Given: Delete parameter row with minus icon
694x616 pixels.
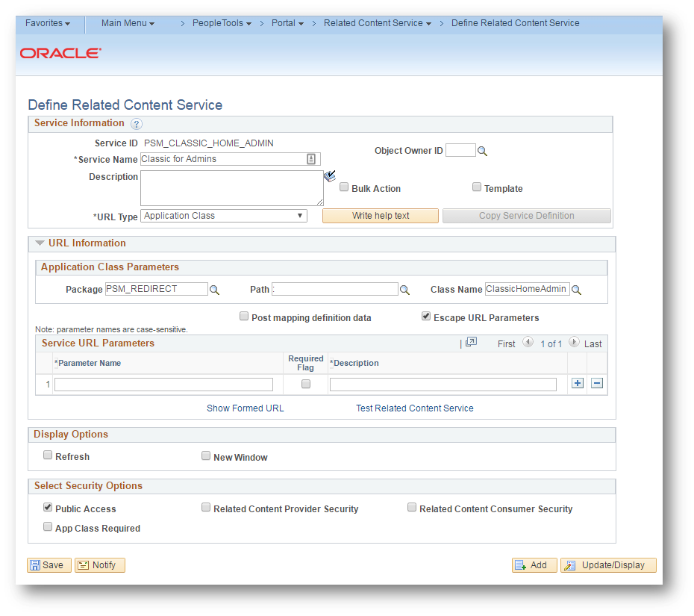Looking at the screenshot, I should point(596,384).
